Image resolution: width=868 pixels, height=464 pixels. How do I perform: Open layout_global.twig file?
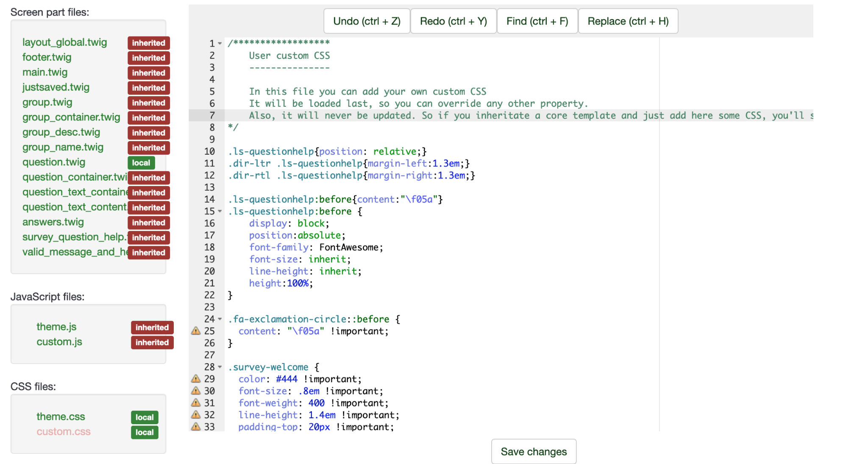(x=64, y=42)
